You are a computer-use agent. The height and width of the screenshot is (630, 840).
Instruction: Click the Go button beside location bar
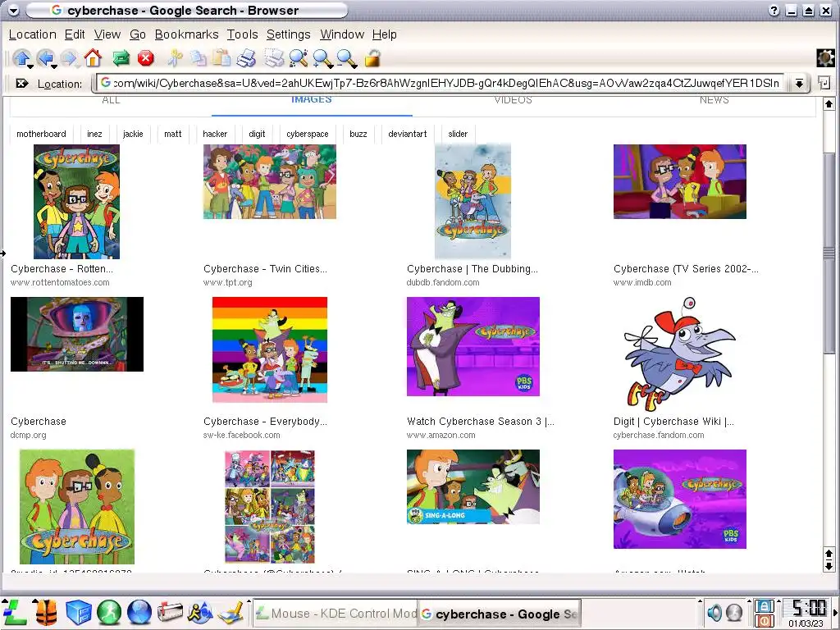[x=824, y=83]
